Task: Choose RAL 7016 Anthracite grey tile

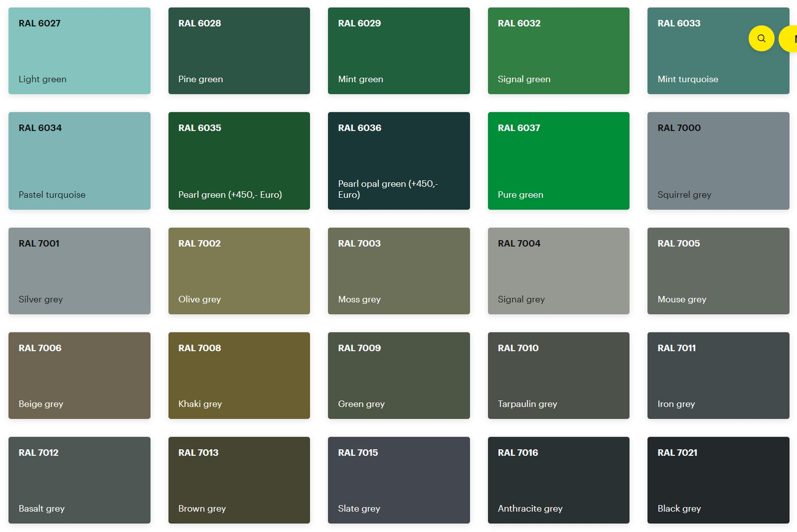Action: tap(558, 480)
